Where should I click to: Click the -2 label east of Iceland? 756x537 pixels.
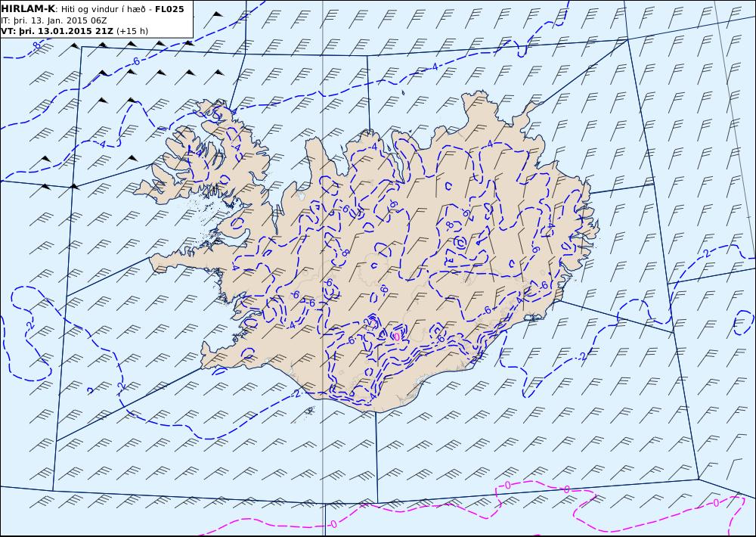[706, 254]
